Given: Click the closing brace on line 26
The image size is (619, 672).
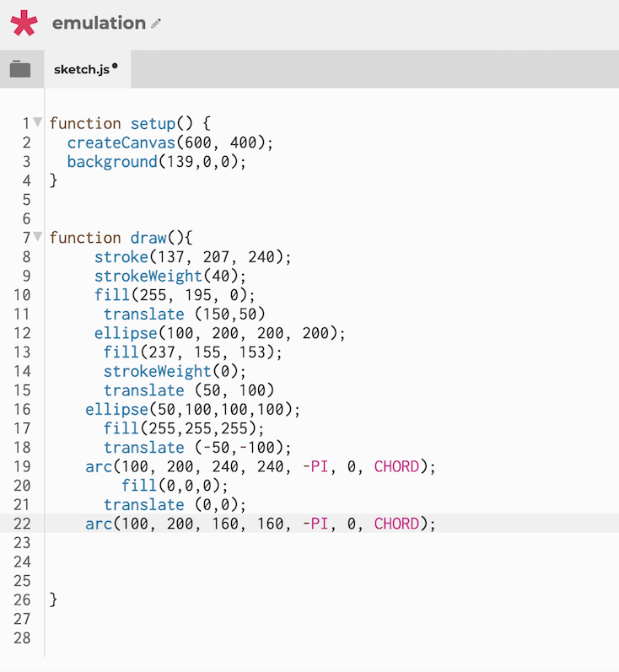Looking at the screenshot, I should click(53, 599).
